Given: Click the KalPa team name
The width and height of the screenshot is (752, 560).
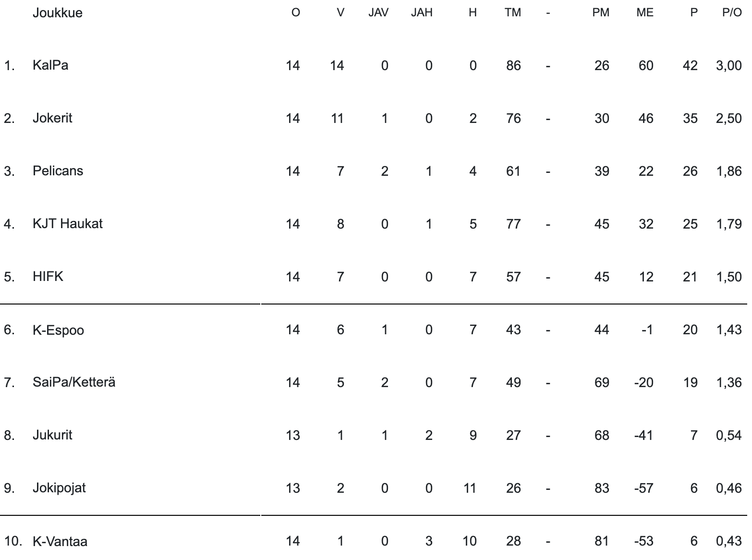Looking at the screenshot, I should coord(50,65).
